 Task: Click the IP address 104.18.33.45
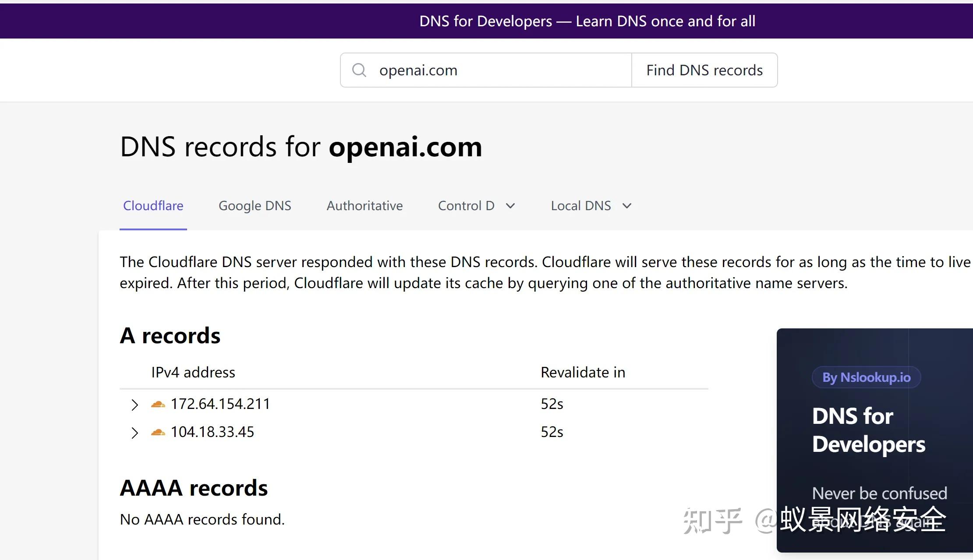pos(212,432)
